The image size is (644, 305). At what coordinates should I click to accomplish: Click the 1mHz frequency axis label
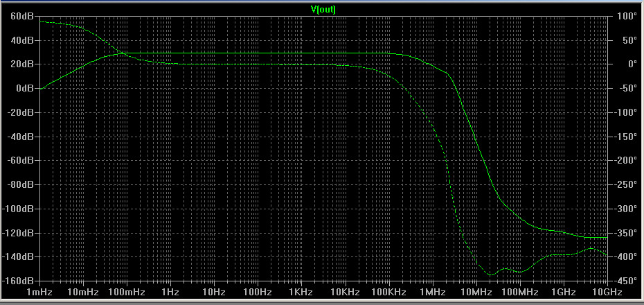click(40, 293)
